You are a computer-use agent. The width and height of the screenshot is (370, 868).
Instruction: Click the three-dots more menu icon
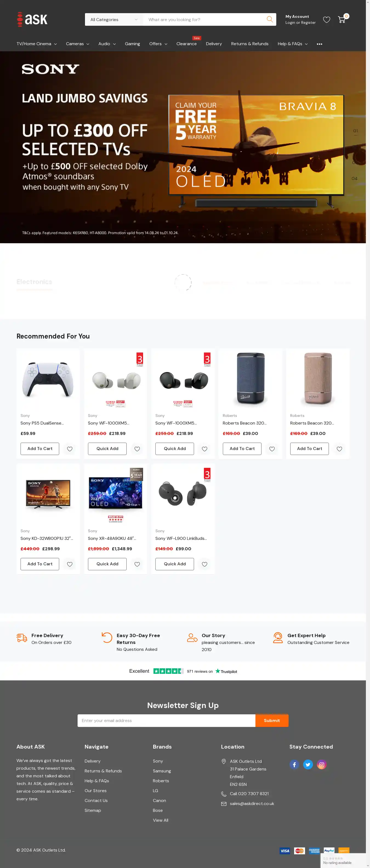pos(319,44)
